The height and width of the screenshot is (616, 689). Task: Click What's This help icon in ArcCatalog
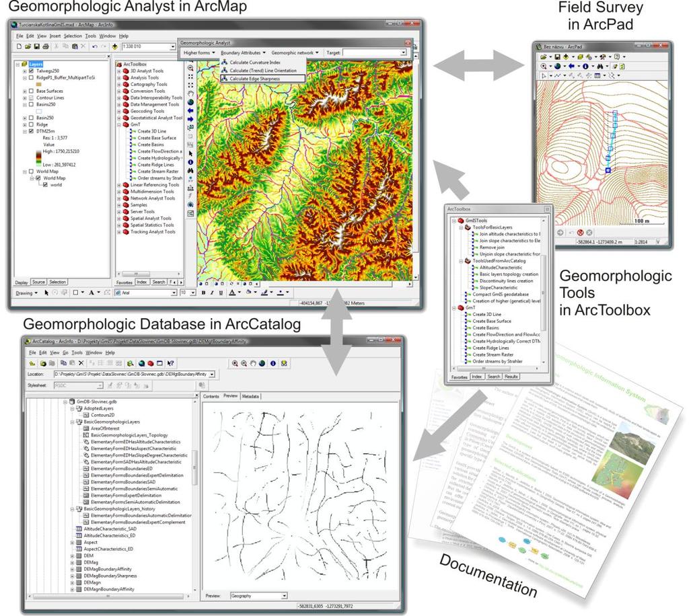[170, 364]
